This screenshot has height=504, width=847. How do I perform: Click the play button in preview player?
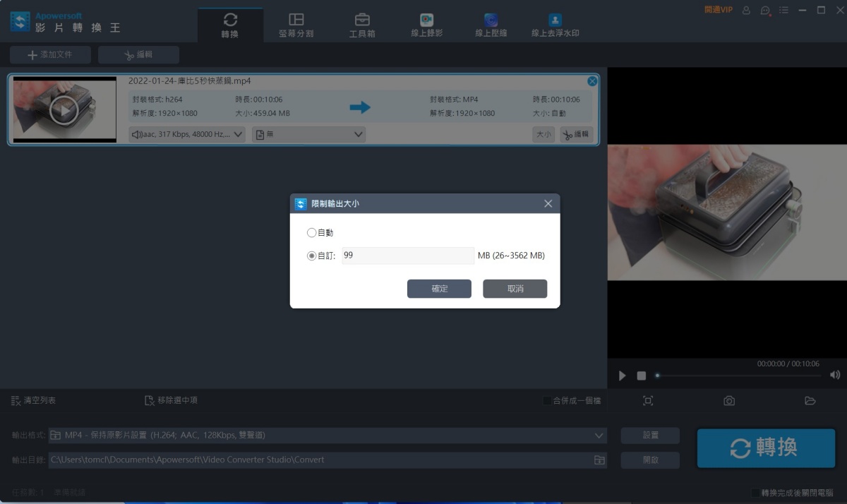622,376
